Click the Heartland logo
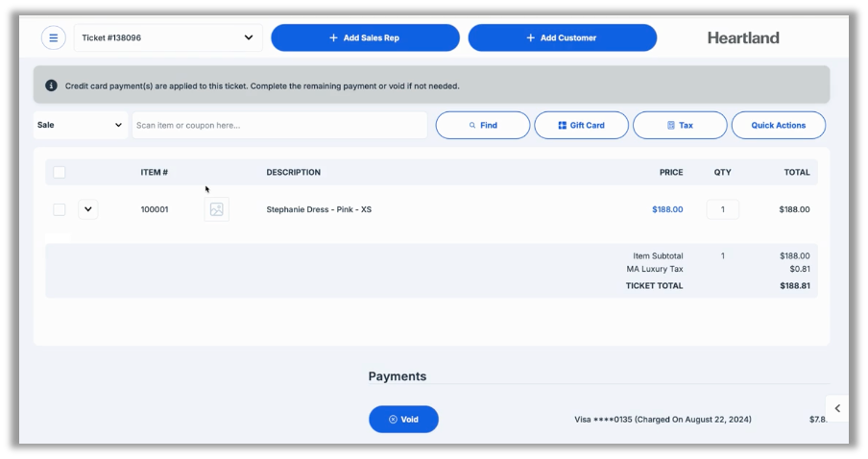Image resolution: width=868 pixels, height=459 pixels. point(743,38)
